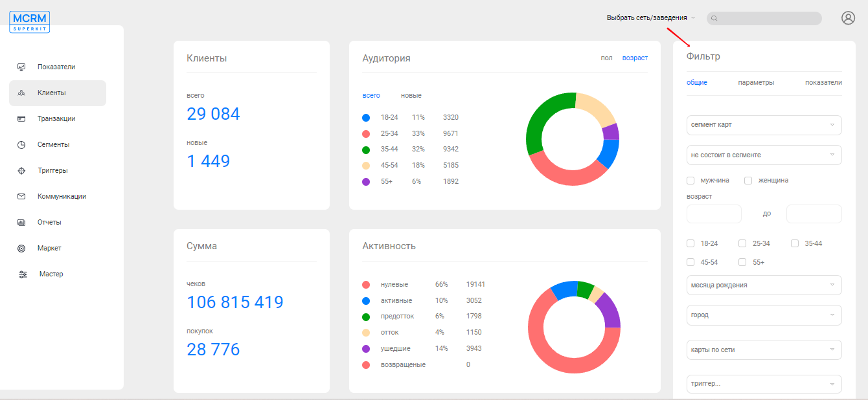Show новые audience data

411,95
